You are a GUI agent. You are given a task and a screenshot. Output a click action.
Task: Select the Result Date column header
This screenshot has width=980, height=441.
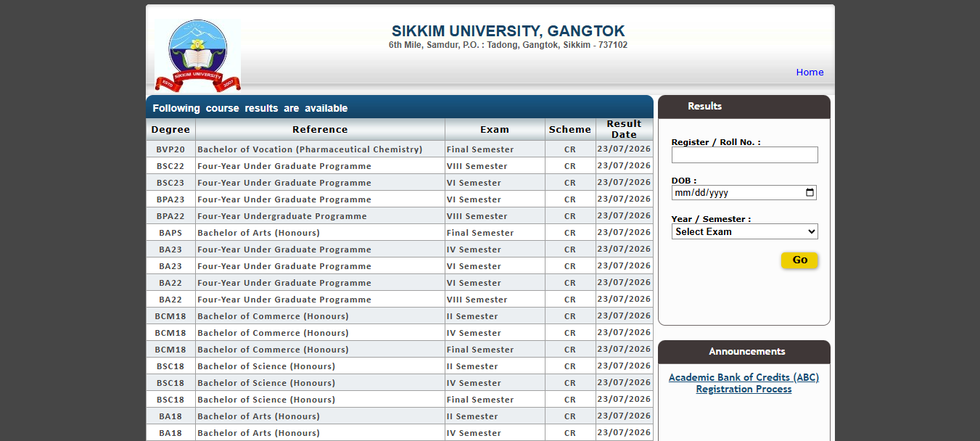coord(624,129)
